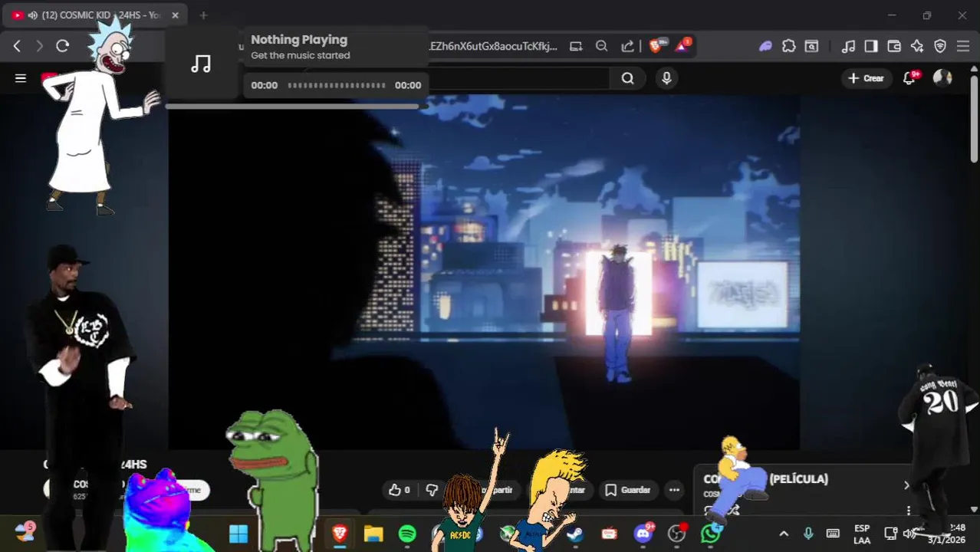The height and width of the screenshot is (552, 980).
Task: Expand the PELÍCULA playlist panel chevron
Action: coord(906,485)
